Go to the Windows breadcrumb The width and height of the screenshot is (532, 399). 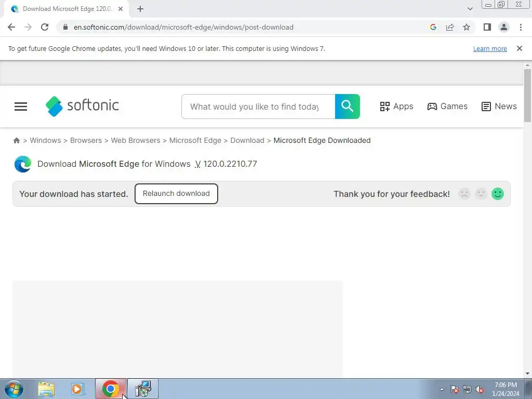point(46,140)
